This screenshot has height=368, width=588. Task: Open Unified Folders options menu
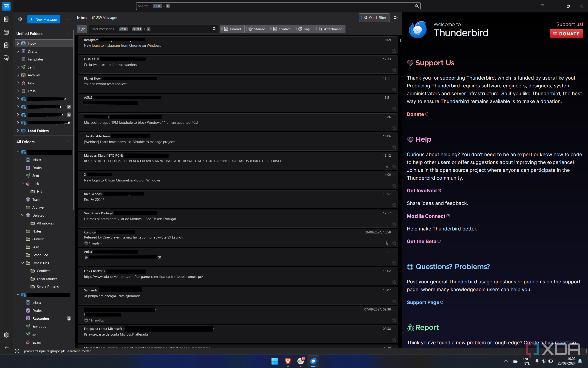69,33
